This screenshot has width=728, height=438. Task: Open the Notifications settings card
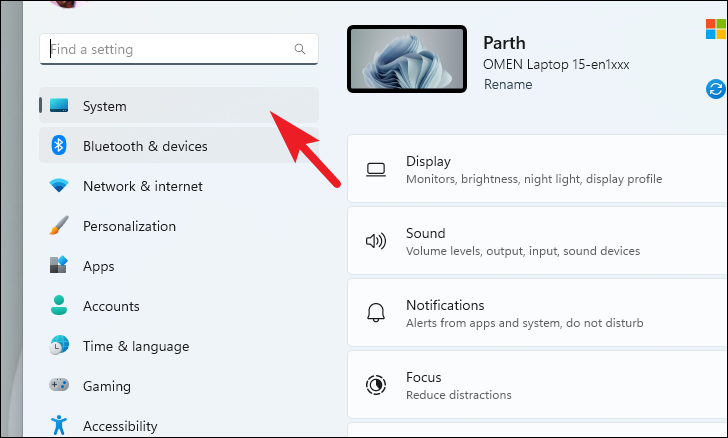coord(538,313)
